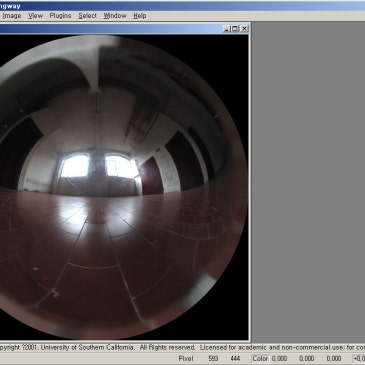
Task: Select the first color value 0,000
Action: (279, 359)
